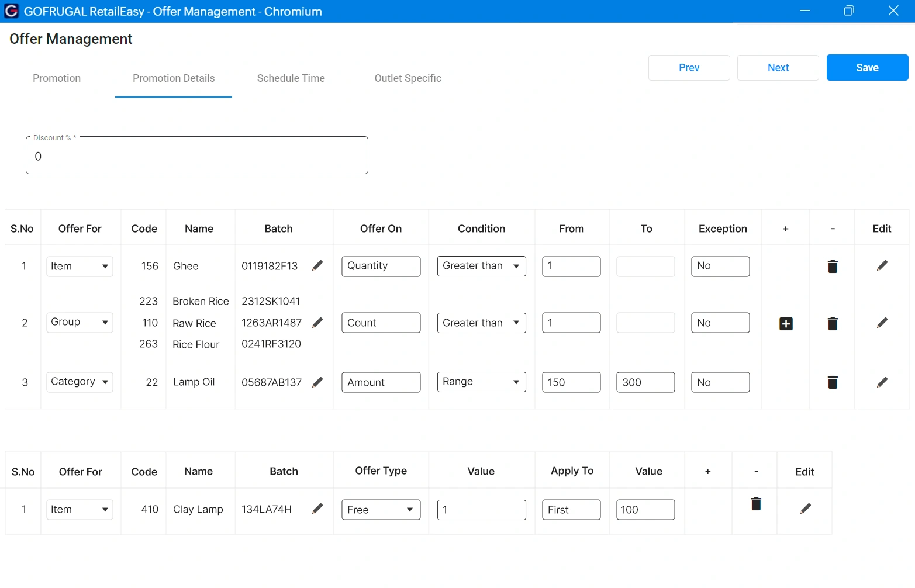This screenshot has width=915, height=588.
Task: Open the Range condition dropdown
Action: [x=481, y=382]
